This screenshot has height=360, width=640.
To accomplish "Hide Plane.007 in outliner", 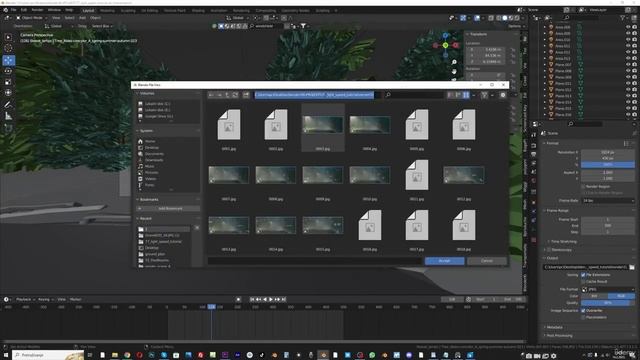I will pyautogui.click(x=628, y=64).
